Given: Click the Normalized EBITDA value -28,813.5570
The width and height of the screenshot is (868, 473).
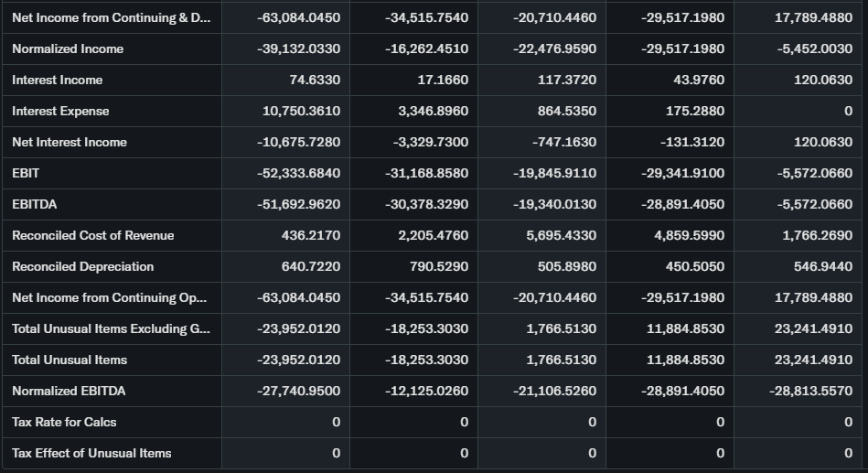Looking at the screenshot, I should click(813, 391).
